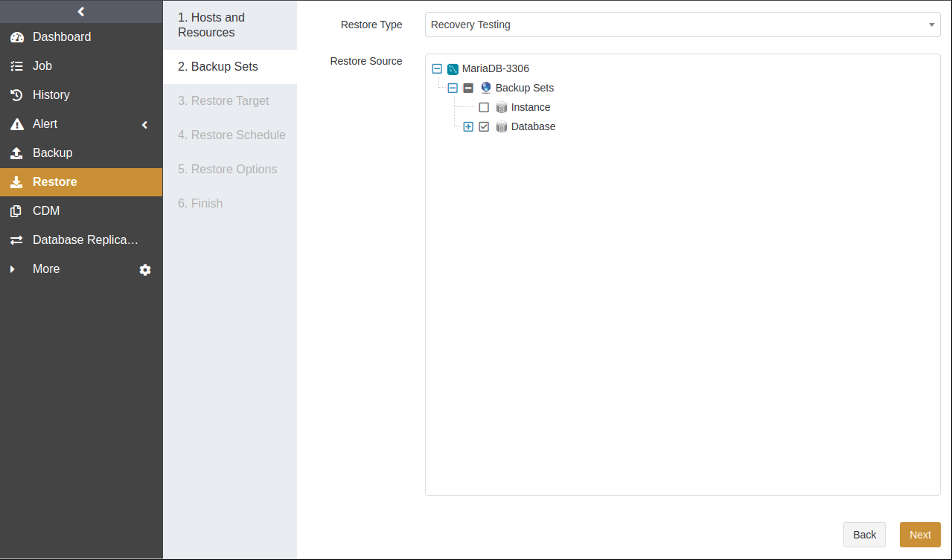952x560 pixels.
Task: Expand the Alert submenu arrow
Action: pos(145,125)
